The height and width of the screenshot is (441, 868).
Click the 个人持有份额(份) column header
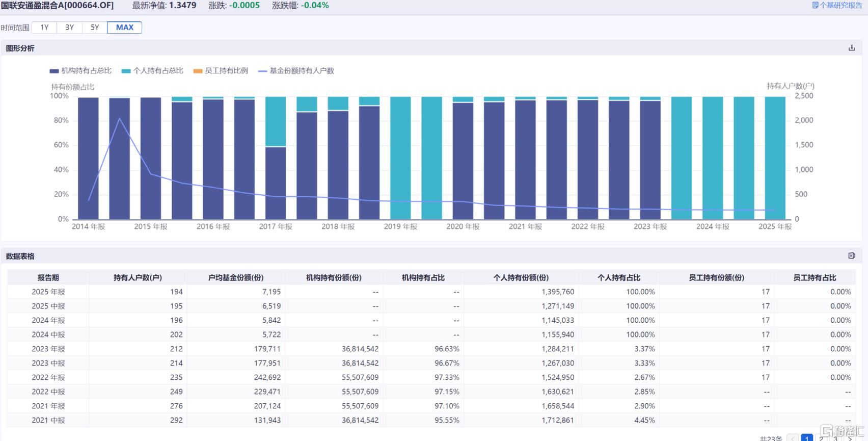[x=521, y=278]
